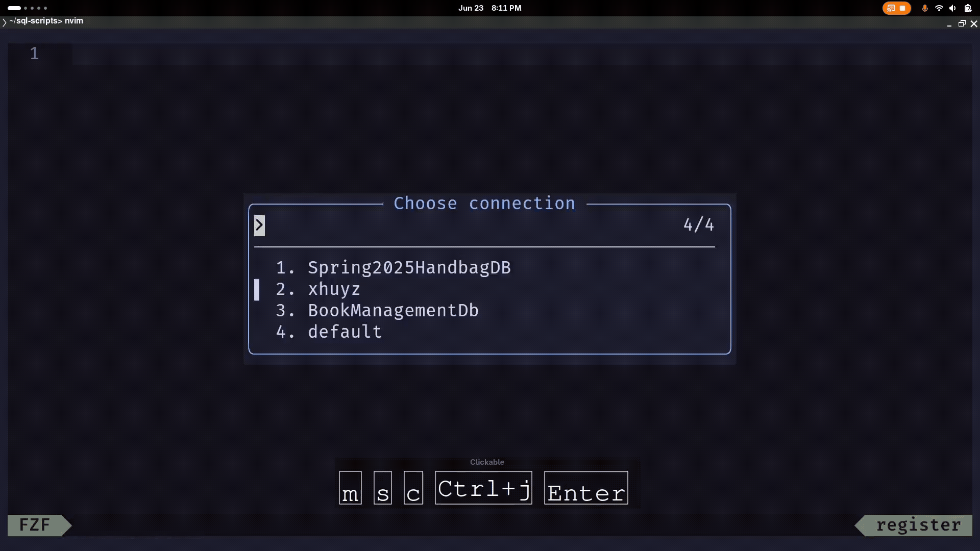Select the BookManagementDb connection

393,311
